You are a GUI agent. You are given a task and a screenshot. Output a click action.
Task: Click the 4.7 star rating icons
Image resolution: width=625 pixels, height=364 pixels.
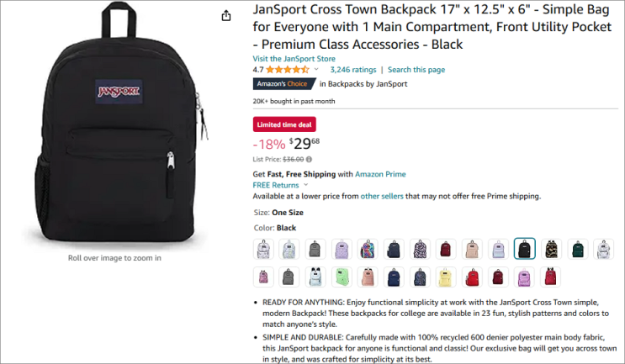[288, 70]
